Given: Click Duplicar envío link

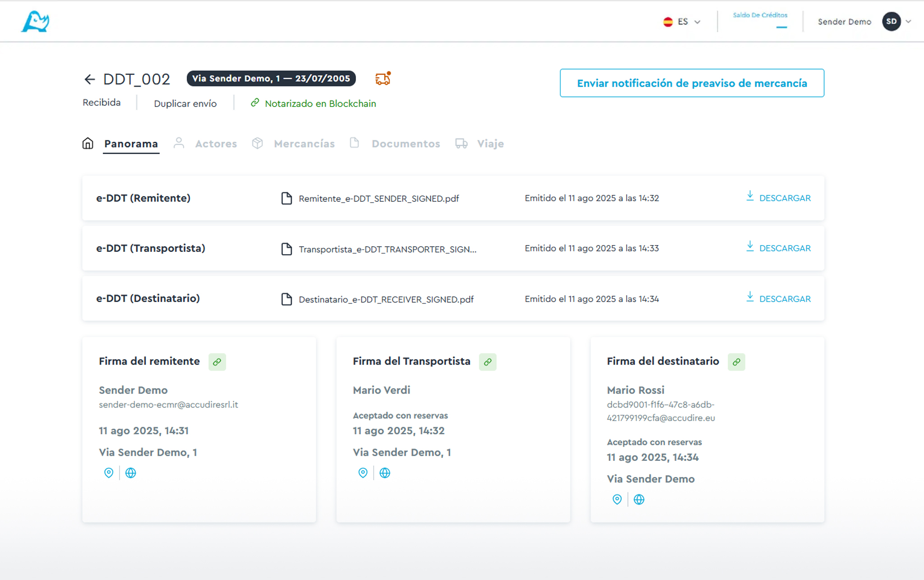Looking at the screenshot, I should (185, 104).
